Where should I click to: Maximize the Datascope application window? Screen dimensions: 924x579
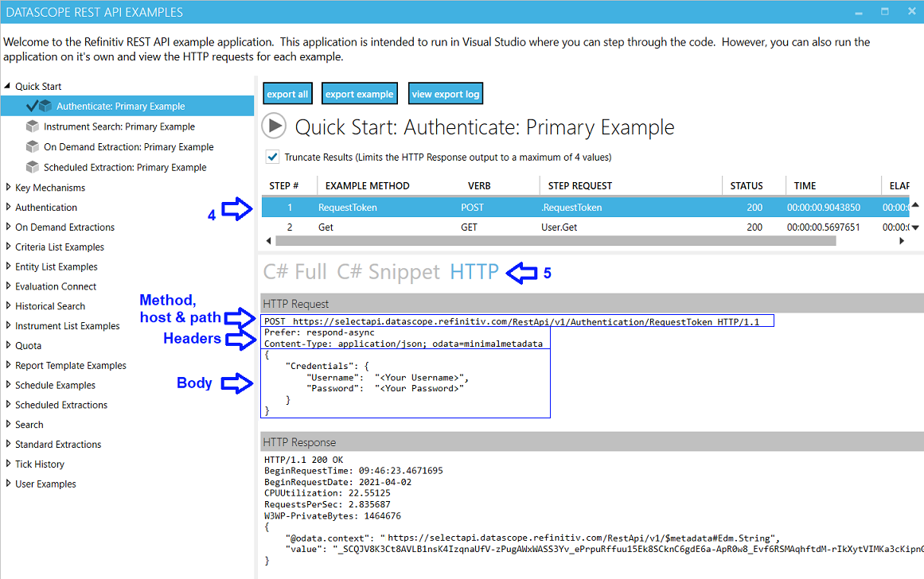884,12
